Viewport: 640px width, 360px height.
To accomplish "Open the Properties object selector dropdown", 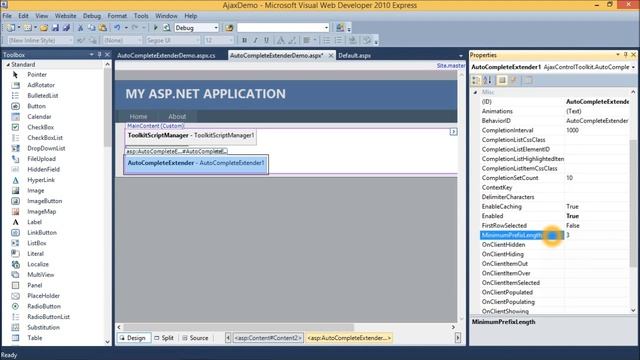I will pyautogui.click(x=633, y=67).
